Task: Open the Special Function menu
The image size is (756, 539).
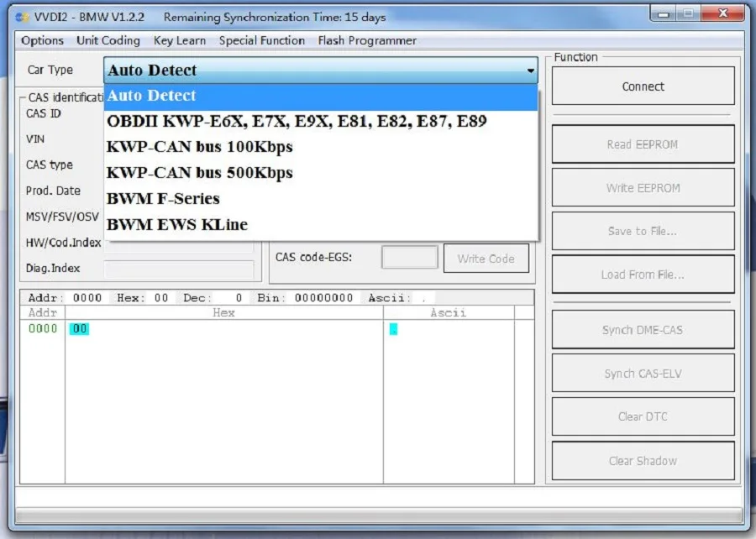Action: coord(262,40)
